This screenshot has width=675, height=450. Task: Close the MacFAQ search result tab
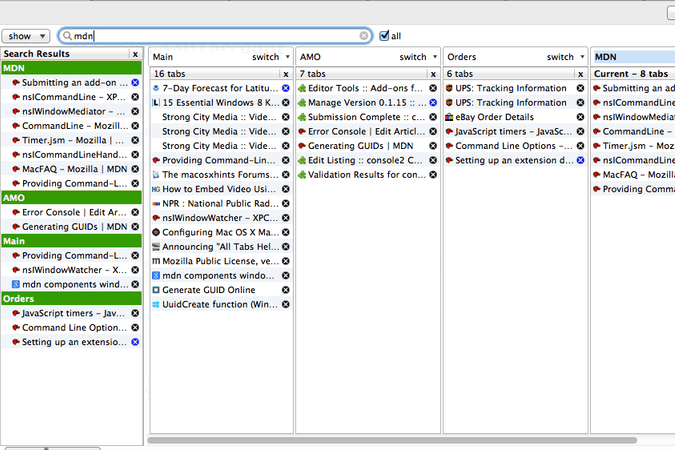point(135,169)
